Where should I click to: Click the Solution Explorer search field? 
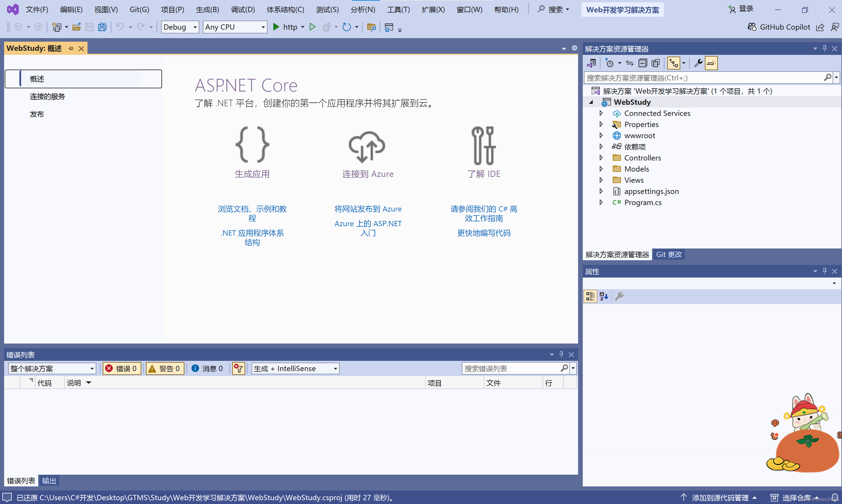703,78
